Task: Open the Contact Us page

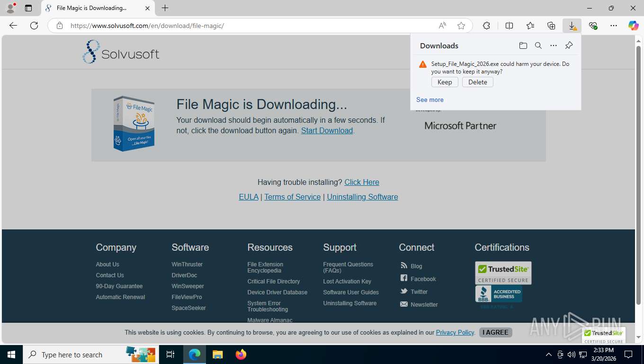Action: pos(110,275)
